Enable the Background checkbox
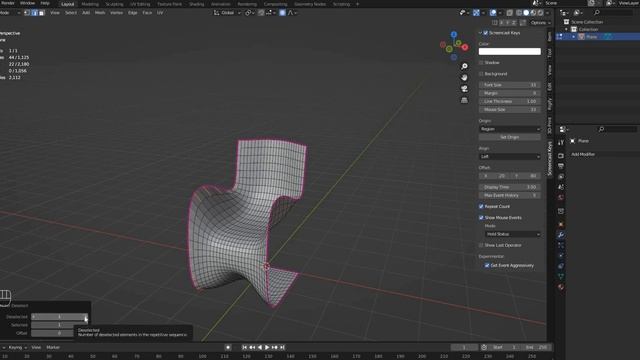This screenshot has width=640, height=360. pyautogui.click(x=481, y=74)
